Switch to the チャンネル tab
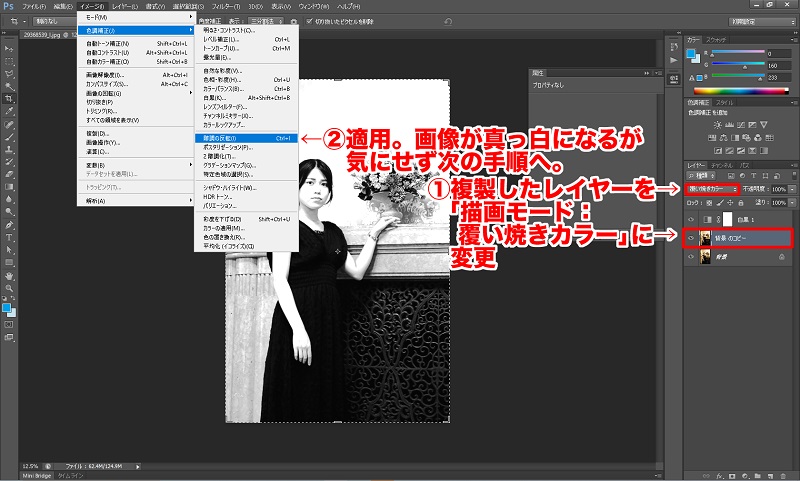This screenshot has height=481, width=800. pos(722,165)
